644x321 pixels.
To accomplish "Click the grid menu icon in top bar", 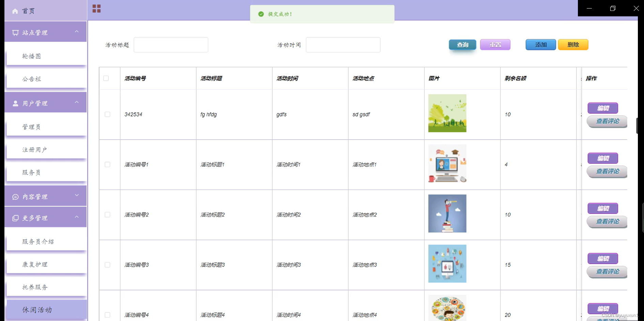I will [x=96, y=9].
